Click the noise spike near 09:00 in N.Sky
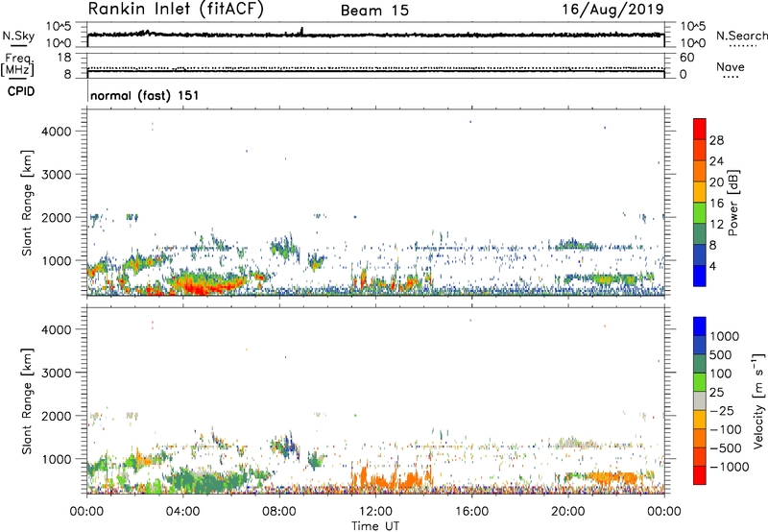 tap(301, 31)
